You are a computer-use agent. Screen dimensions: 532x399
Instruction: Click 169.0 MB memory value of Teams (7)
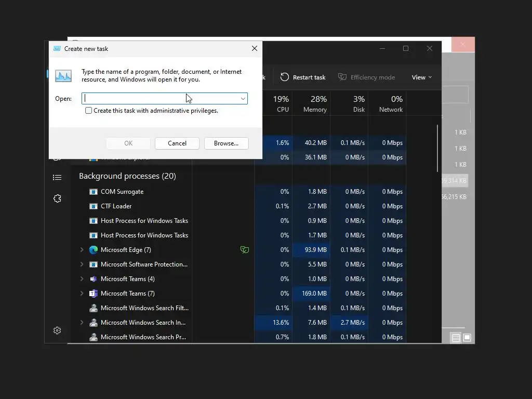click(311, 294)
